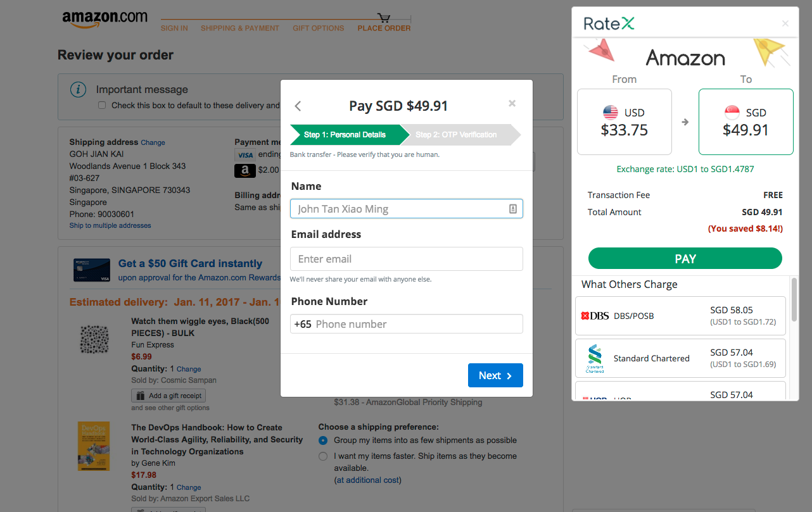Screen dimensions: 812x512
Task: Click the amazon.com logo
Action: (105, 20)
